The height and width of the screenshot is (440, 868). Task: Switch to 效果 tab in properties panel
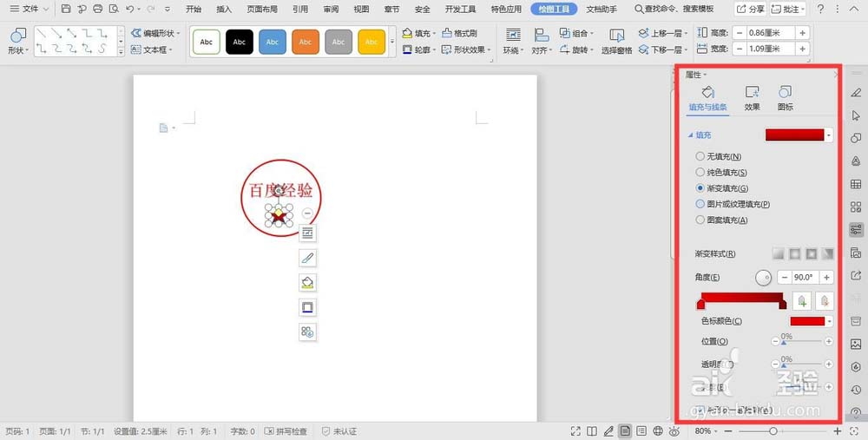pos(752,99)
